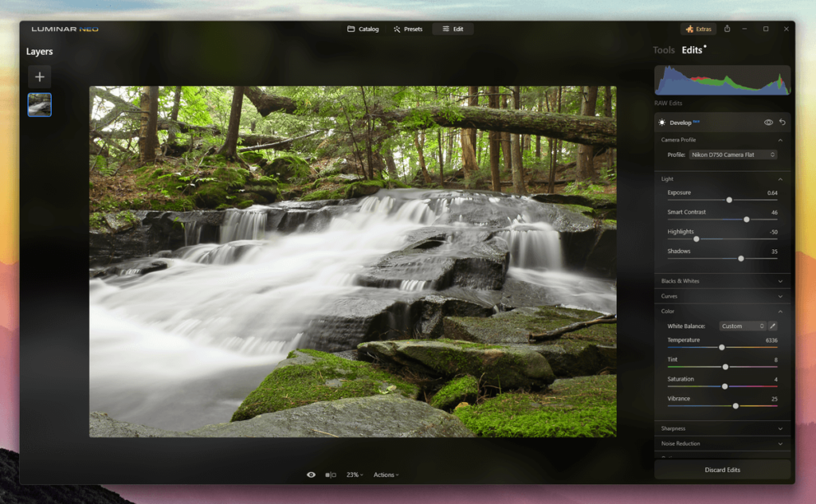Viewport: 816px width, 504px height.
Task: Click the share/export icon in title bar
Action: 727,29
